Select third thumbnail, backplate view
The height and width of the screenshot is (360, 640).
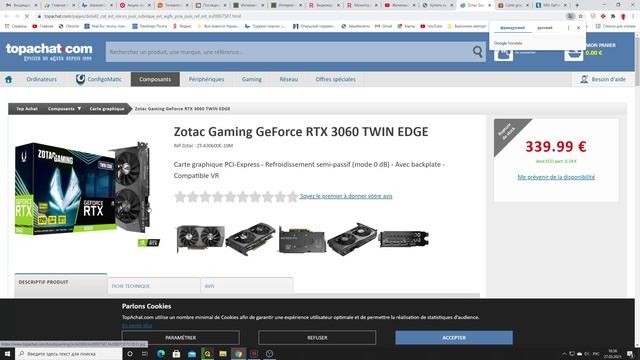(302, 240)
